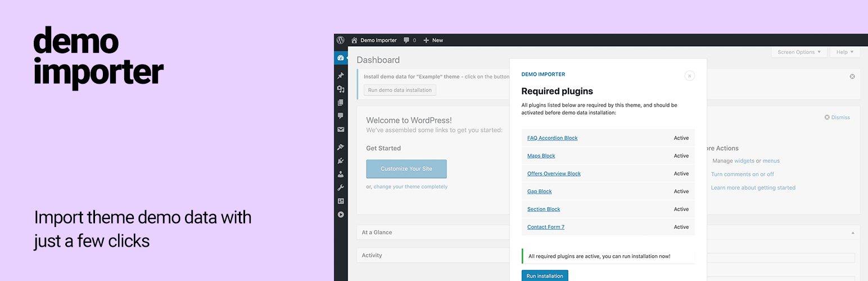Open Media icon in sidebar
The height and width of the screenshot is (281, 868).
(341, 89)
